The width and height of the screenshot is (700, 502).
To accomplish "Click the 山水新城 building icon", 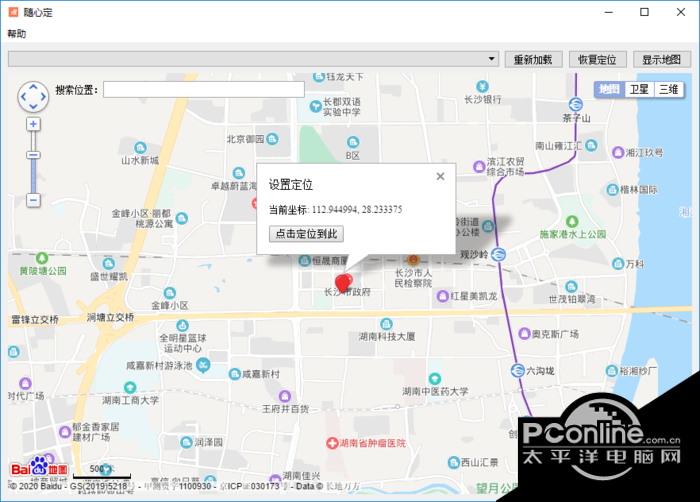I will click(140, 147).
